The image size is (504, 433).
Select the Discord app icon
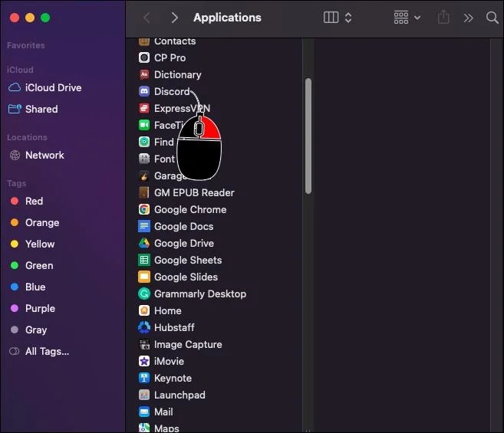(x=143, y=91)
